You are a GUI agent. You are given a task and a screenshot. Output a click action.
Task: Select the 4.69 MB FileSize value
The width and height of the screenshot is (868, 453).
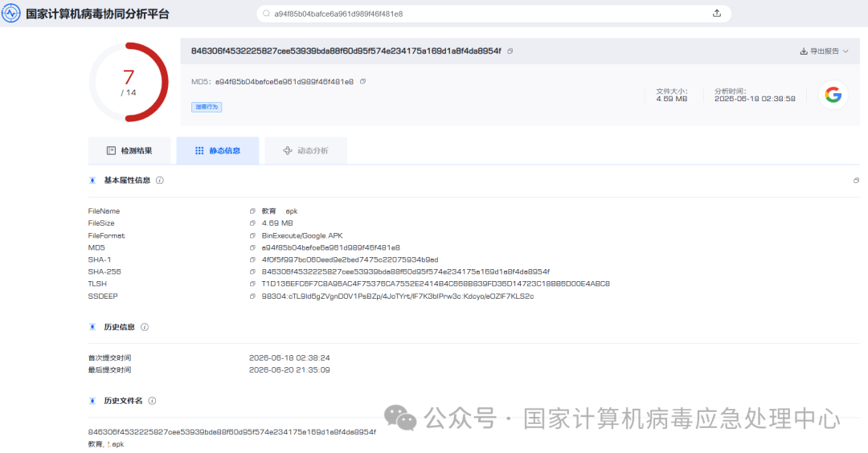click(277, 223)
